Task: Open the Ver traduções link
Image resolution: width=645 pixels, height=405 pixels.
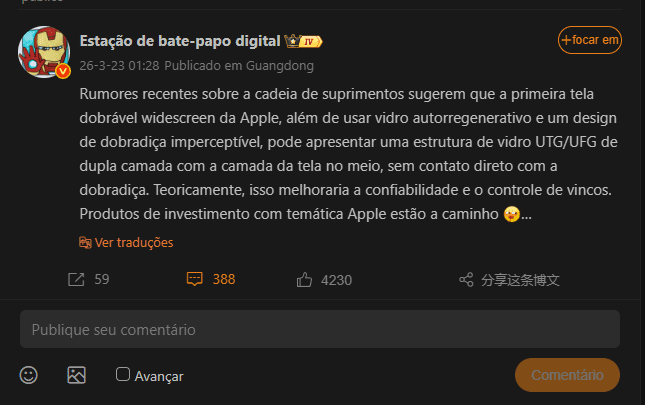Action: [x=134, y=243]
